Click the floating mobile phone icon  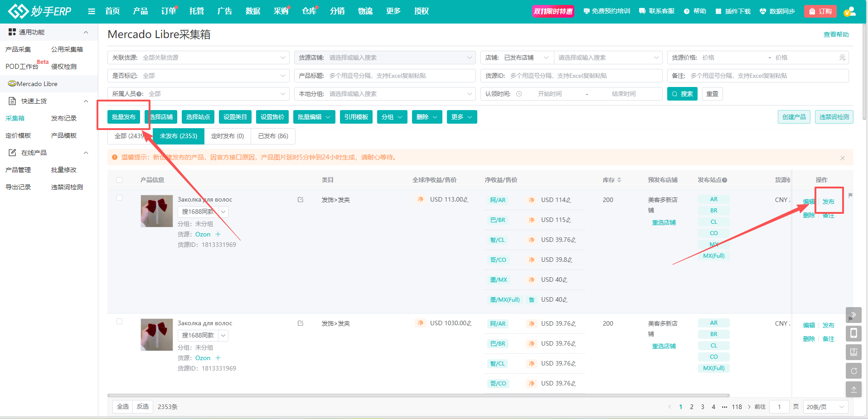point(853,333)
